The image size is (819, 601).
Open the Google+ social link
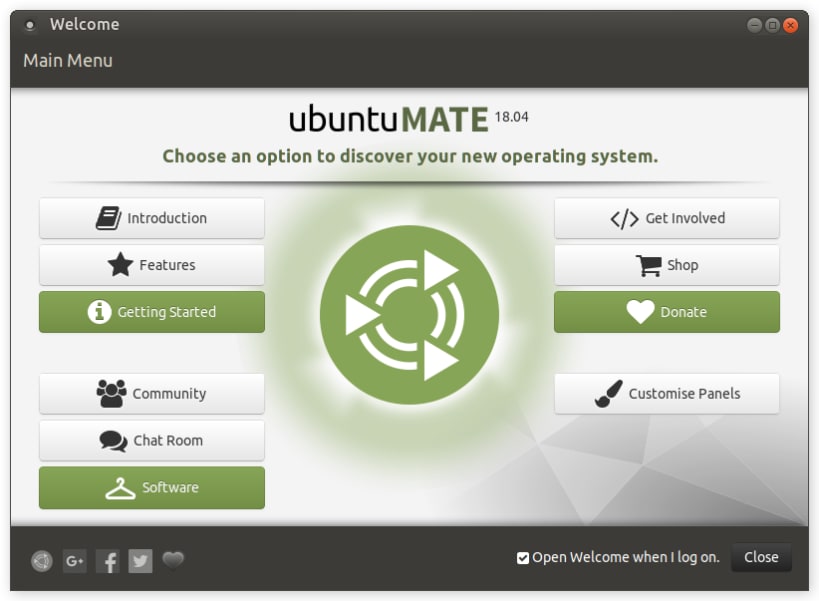tap(75, 561)
